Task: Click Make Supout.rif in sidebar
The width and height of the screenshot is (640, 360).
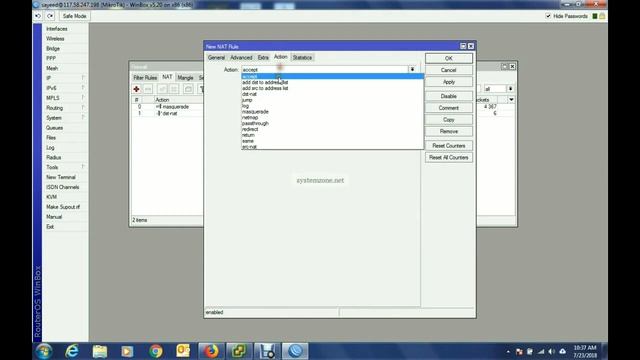Action: [x=63, y=207]
